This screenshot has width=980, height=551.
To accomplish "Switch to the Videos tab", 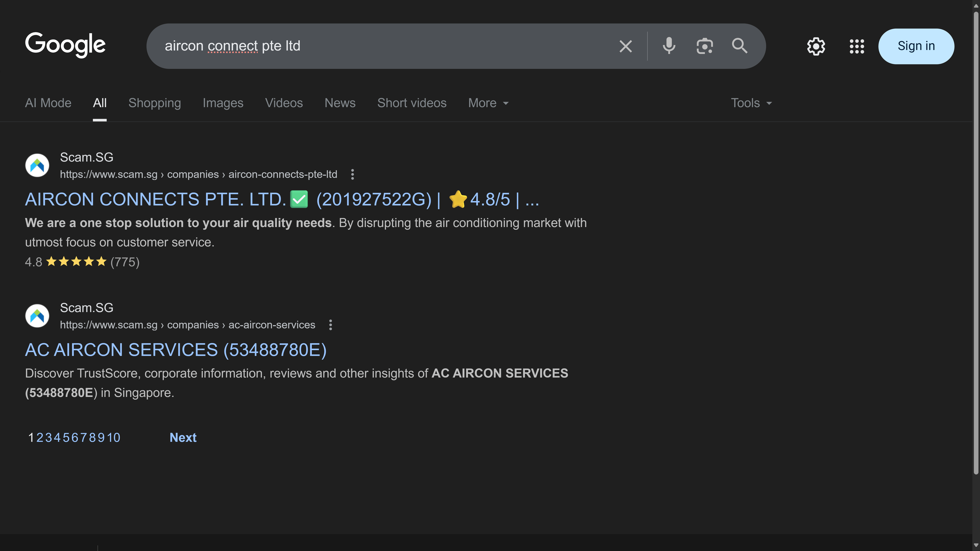I will (284, 103).
